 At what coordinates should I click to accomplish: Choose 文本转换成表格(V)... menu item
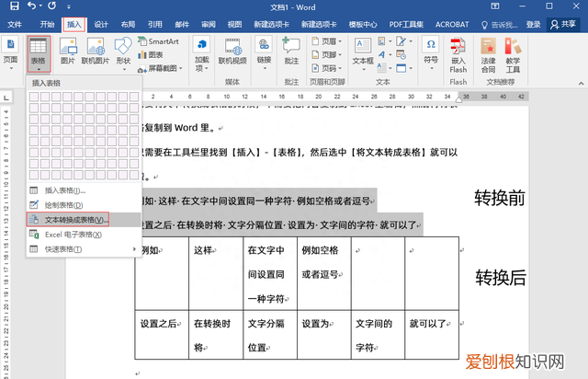[84, 220]
